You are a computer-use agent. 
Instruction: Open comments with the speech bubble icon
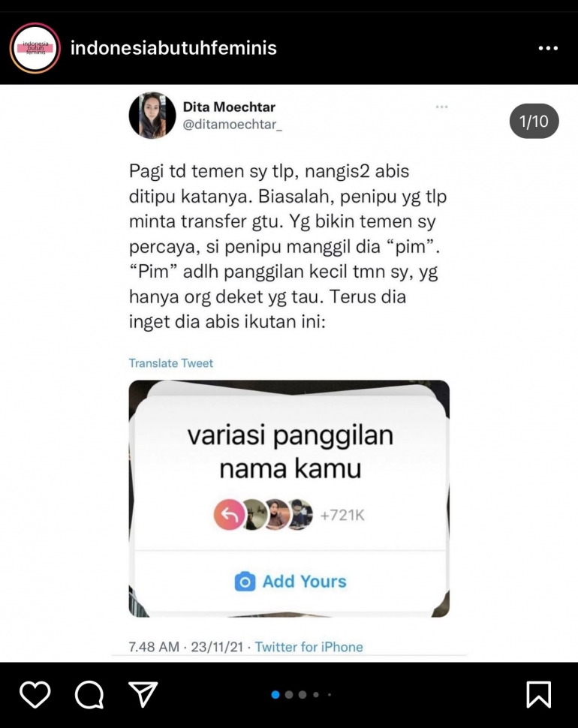coord(89,694)
